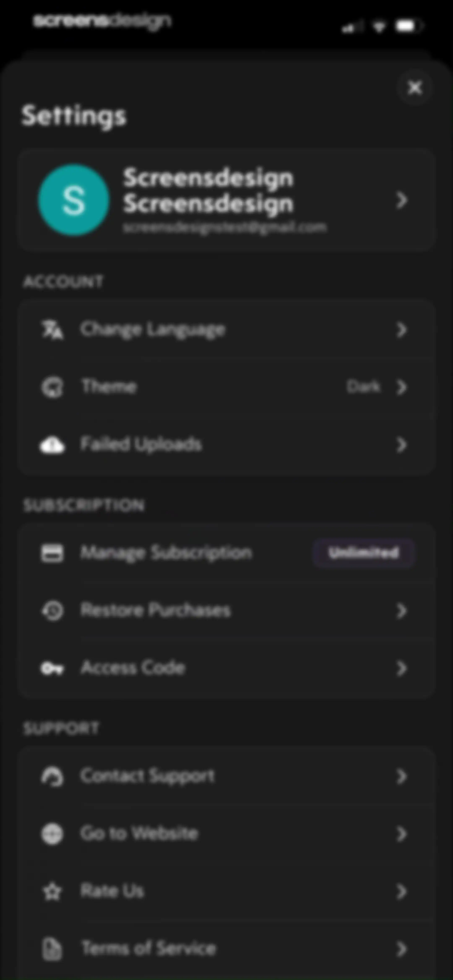Click the Unlimited plan badge

(x=364, y=553)
